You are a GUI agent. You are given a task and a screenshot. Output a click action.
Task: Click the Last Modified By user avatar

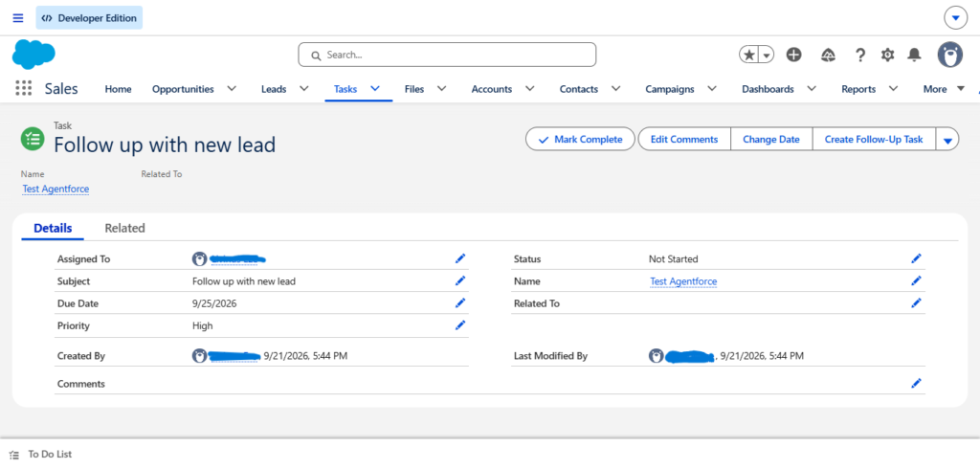[x=656, y=356]
